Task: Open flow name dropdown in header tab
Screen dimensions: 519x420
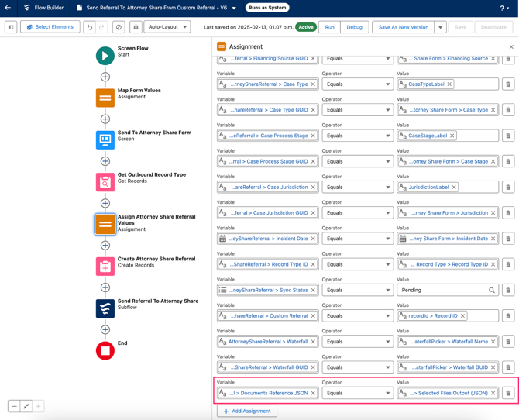Action: (235, 8)
